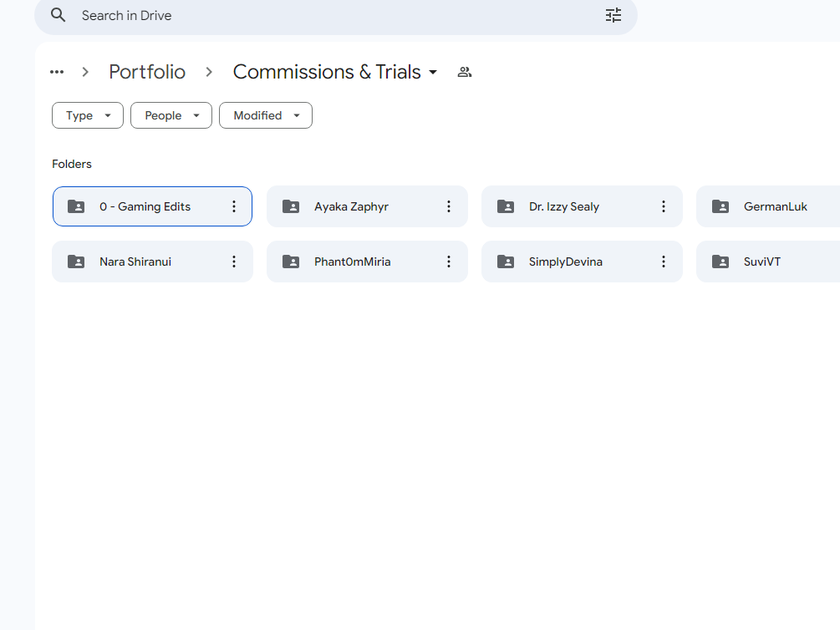Screen dimensions: 840x630
Task: Click shared folder icon of Nara Shiranui
Action: tap(76, 262)
